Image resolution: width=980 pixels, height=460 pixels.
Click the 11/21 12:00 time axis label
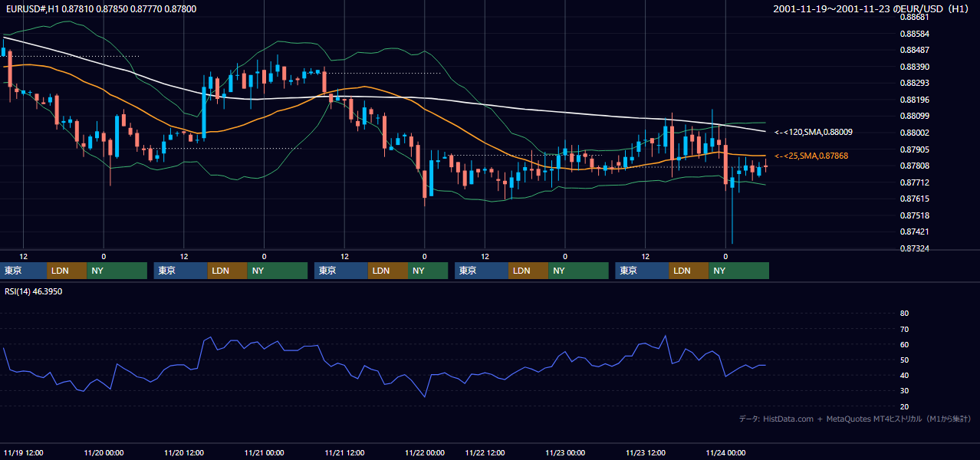coord(344,452)
